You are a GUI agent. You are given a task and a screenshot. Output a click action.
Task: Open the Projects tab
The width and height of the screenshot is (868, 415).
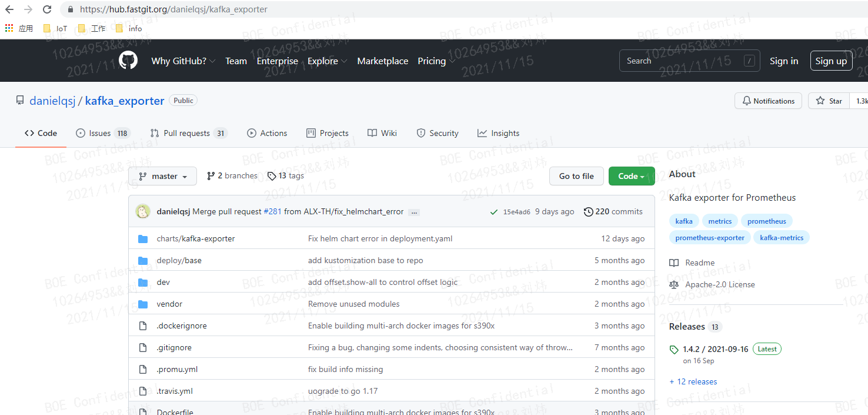(x=328, y=133)
